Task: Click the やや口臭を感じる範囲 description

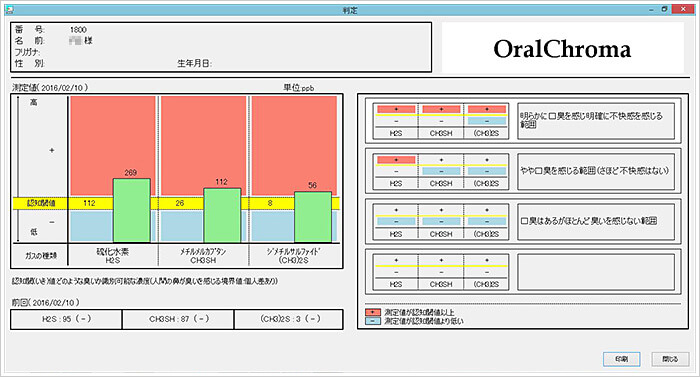Action: [596, 171]
